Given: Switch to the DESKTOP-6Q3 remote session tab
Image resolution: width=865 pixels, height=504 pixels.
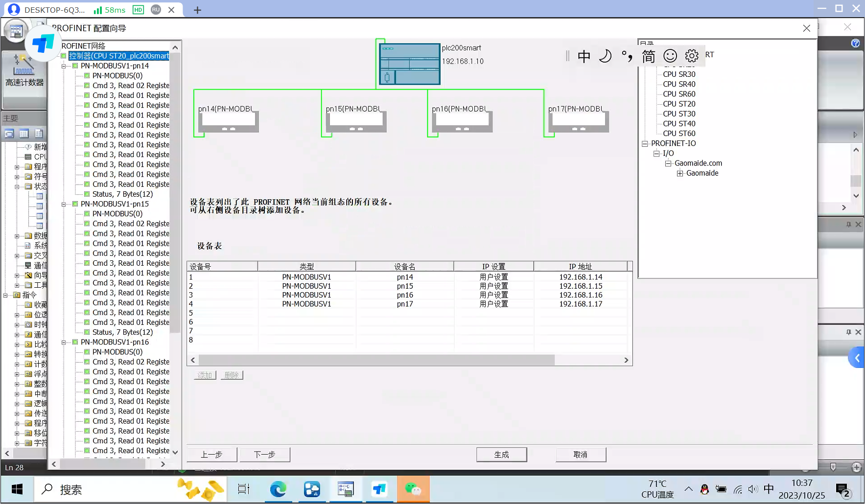Looking at the screenshot, I should point(54,10).
